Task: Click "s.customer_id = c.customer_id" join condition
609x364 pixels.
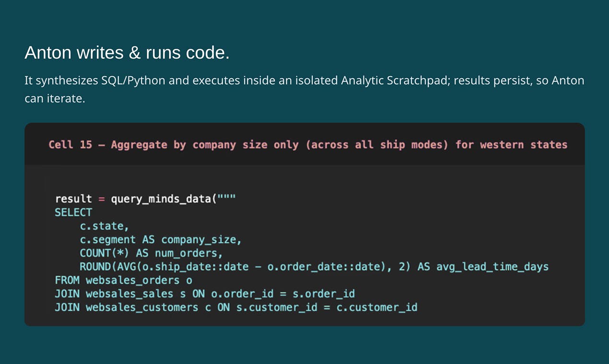Action: pyautogui.click(x=327, y=307)
